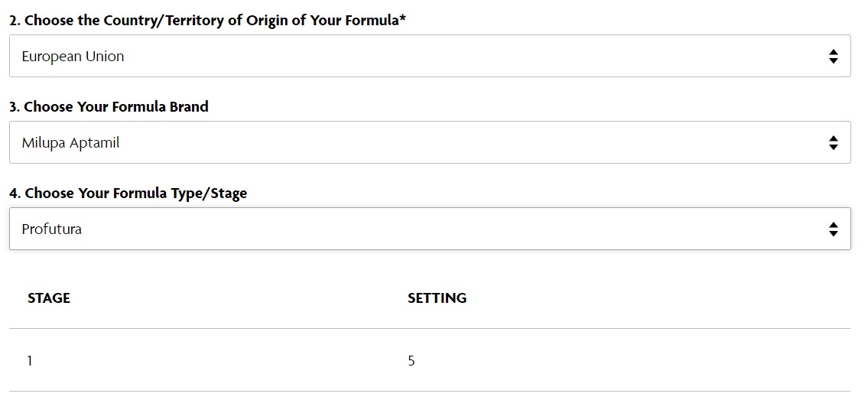Click the up triangle on the European Union selector
Image resolution: width=868 pixels, height=400 pixels.
click(x=833, y=52)
